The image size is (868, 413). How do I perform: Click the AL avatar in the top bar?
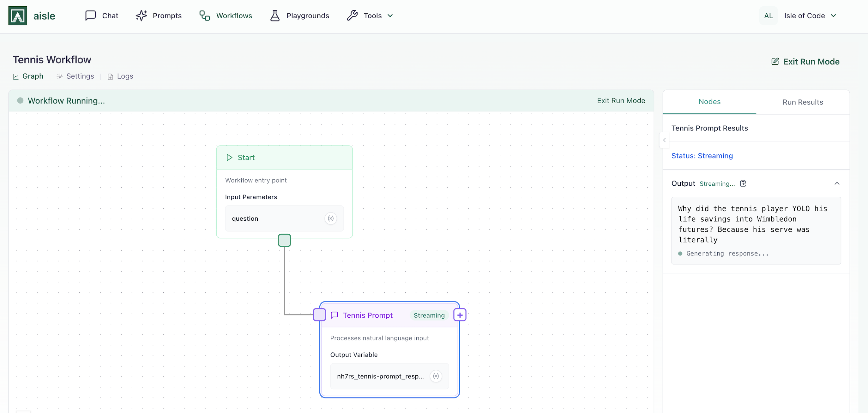tap(768, 15)
